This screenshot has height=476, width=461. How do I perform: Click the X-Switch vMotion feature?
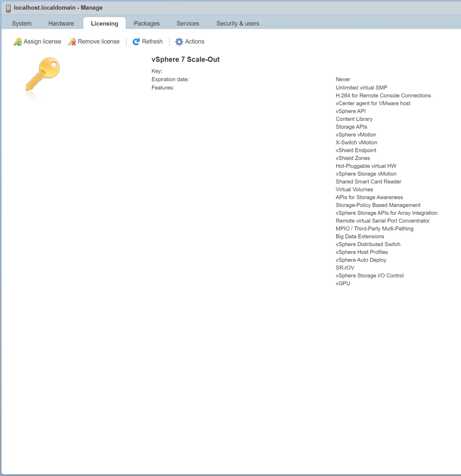click(356, 142)
